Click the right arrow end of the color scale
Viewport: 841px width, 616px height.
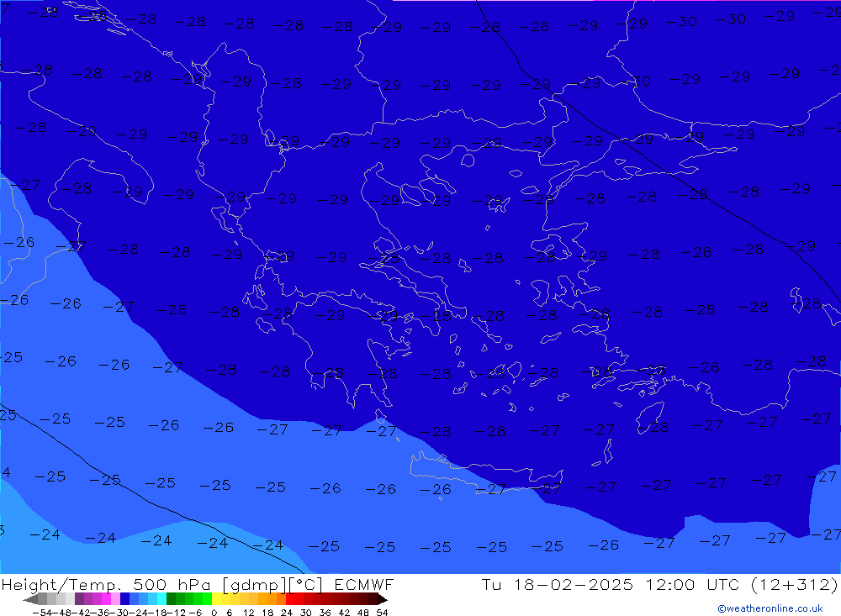click(x=383, y=599)
